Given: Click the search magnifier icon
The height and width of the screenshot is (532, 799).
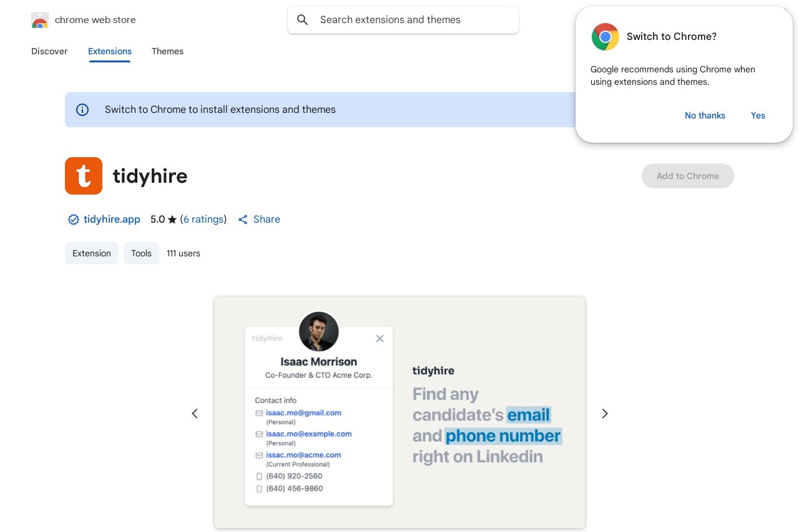Looking at the screenshot, I should click(x=303, y=20).
